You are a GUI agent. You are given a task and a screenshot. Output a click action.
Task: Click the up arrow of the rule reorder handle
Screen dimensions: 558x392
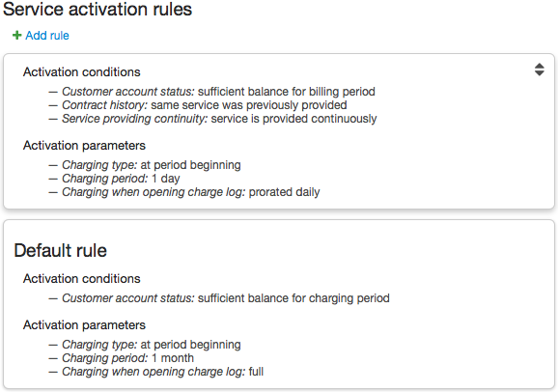pos(539,66)
